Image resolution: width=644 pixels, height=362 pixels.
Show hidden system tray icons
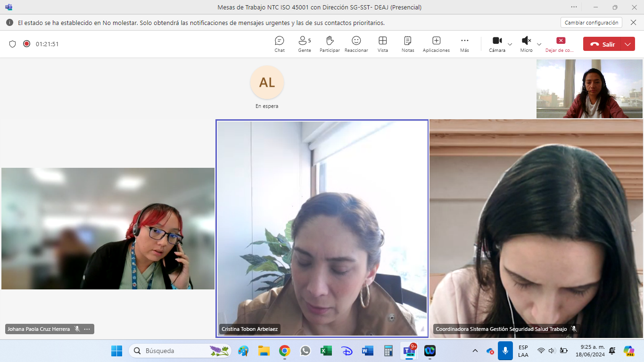point(475,351)
